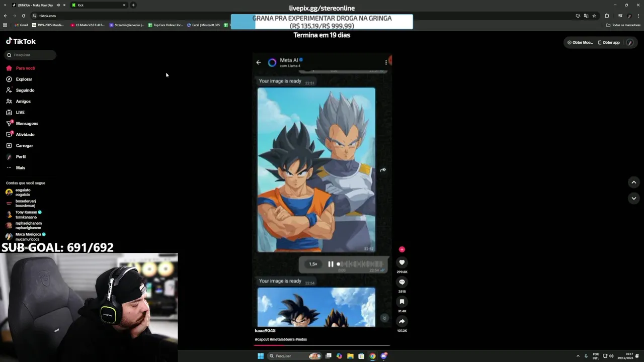
Task: Go to the next video
Action: [633, 199]
